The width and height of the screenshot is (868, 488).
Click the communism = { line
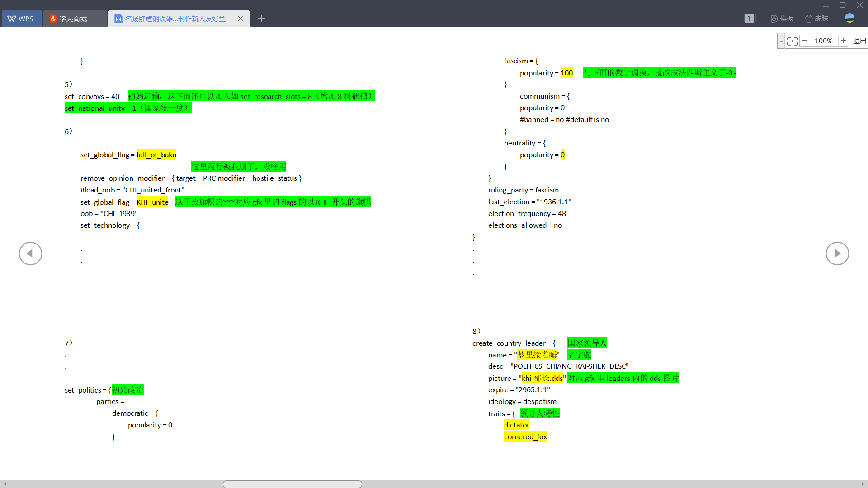[x=545, y=96]
